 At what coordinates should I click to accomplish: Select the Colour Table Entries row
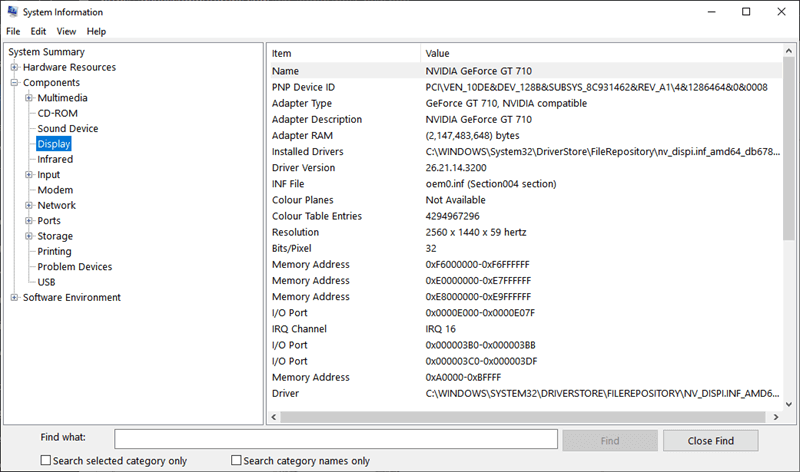(x=524, y=216)
